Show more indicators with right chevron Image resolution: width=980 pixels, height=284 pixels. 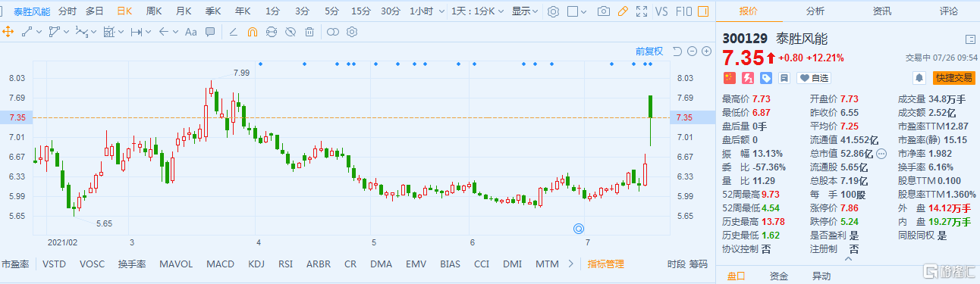570,264
